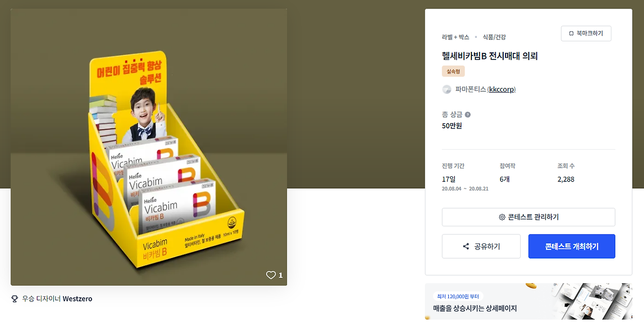Open the Vicabim display stand design image
This screenshot has height=324, width=644.
point(149,147)
